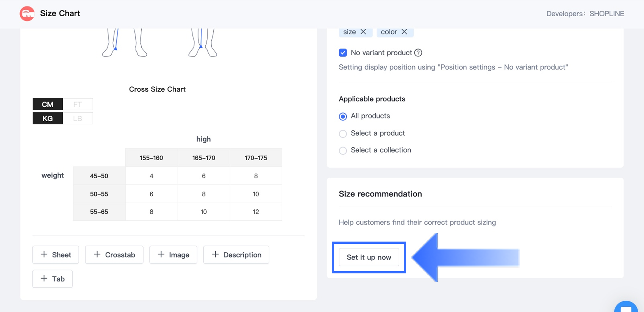Select the CM unit toggle
The image size is (644, 312).
click(48, 104)
